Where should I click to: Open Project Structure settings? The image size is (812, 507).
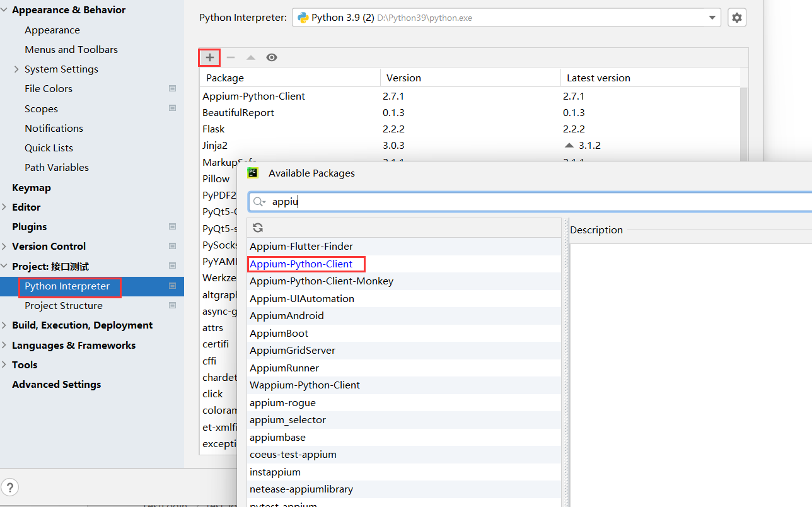point(64,305)
